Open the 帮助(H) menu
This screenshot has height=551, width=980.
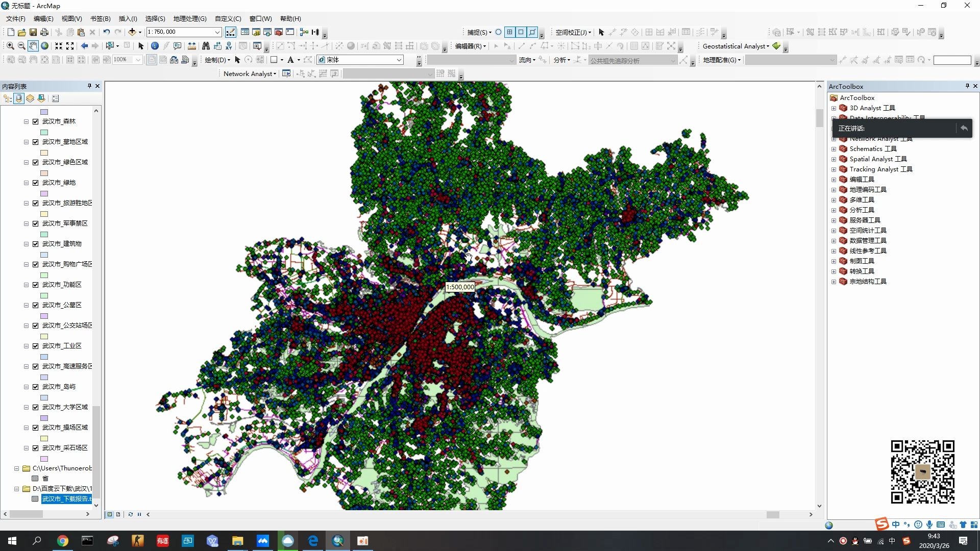coord(290,19)
